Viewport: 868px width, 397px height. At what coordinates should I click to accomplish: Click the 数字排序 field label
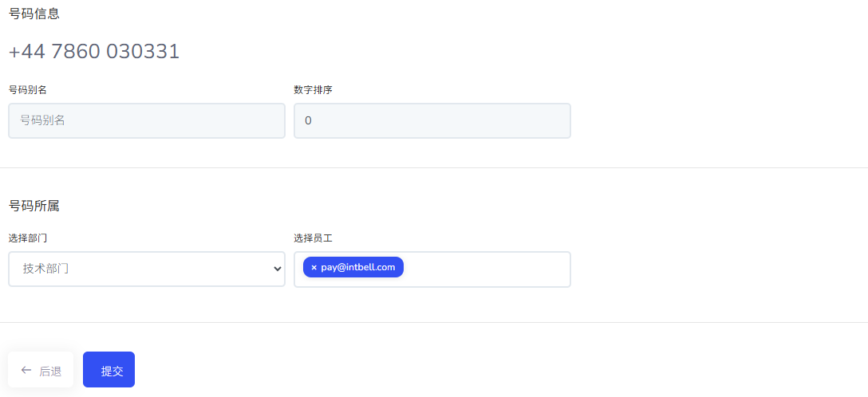(x=313, y=90)
